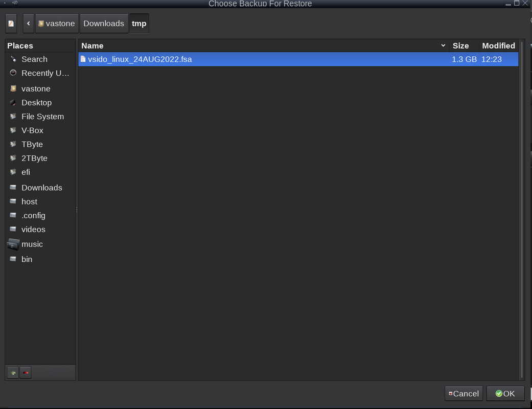Select vsido_linux_24AUG2022.fsa file
The height and width of the screenshot is (409, 532).
click(x=298, y=59)
